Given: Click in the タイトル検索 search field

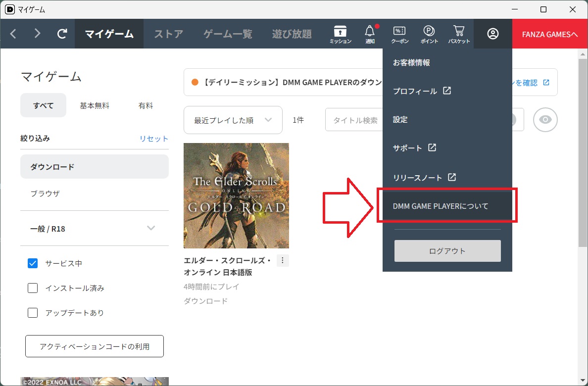Looking at the screenshot, I should 354,120.
